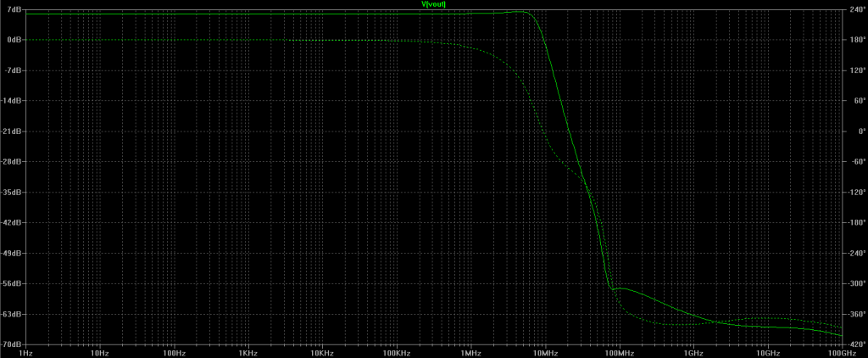Click the -70dB label at bottom left

point(13,345)
